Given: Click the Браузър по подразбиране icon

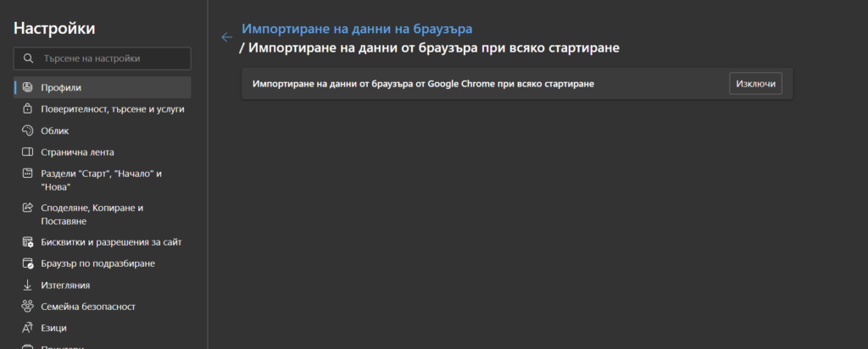Looking at the screenshot, I should click(28, 263).
